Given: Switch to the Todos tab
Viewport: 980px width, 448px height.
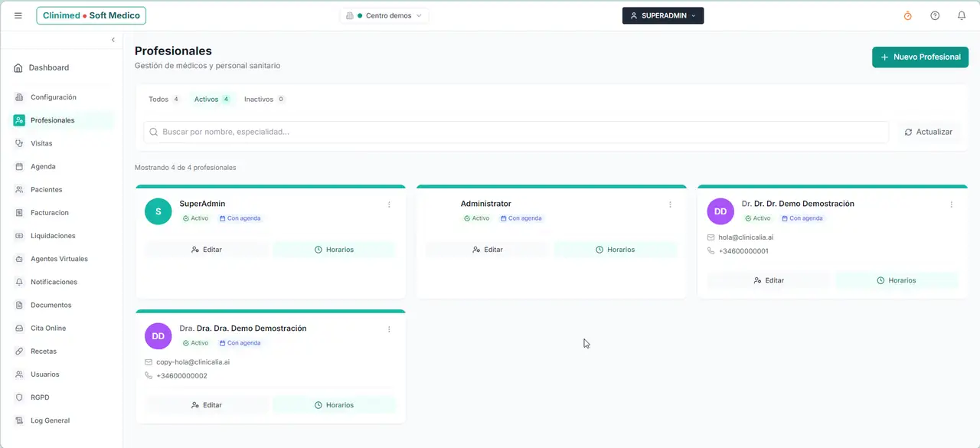Looking at the screenshot, I should coord(164,100).
